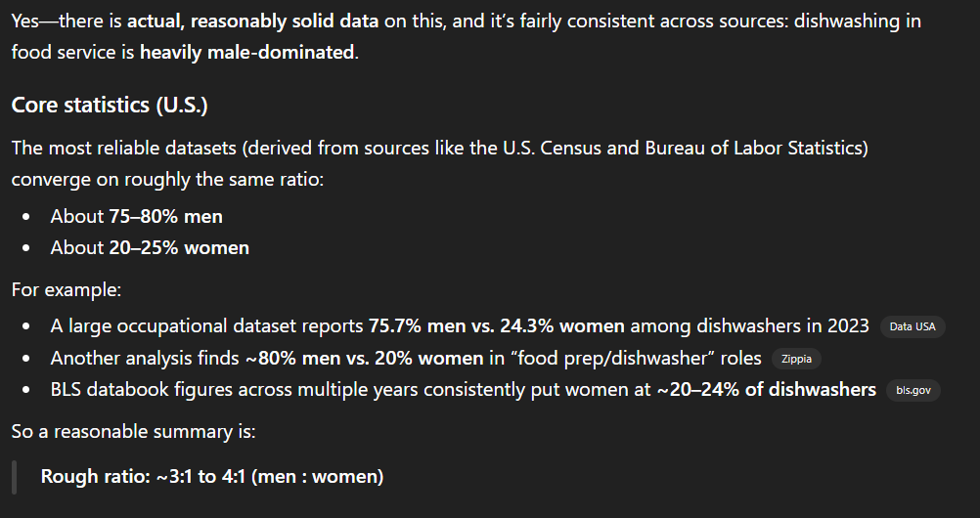Click the bold "~20–24% of dishwashers" text
The width and height of the screenshot is (980, 518).
766,389
